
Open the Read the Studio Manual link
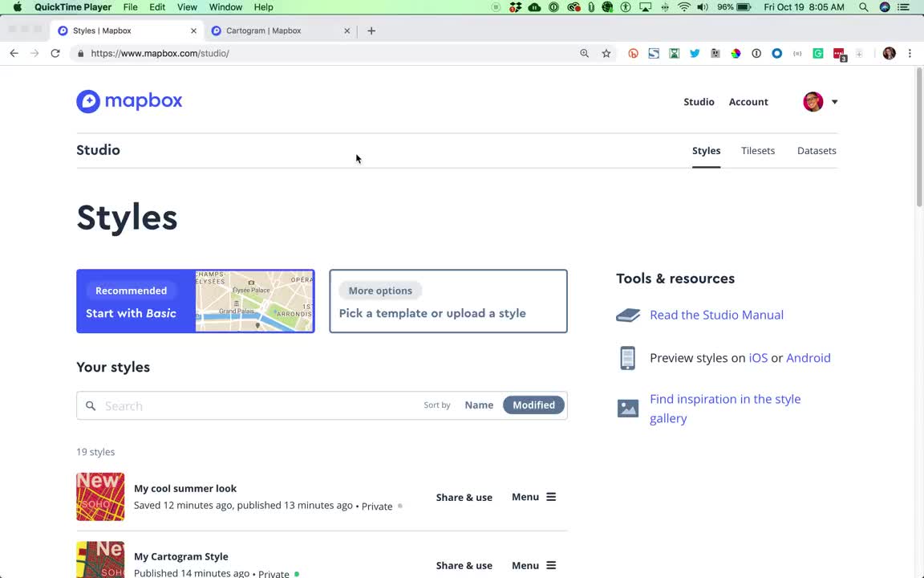(716, 315)
